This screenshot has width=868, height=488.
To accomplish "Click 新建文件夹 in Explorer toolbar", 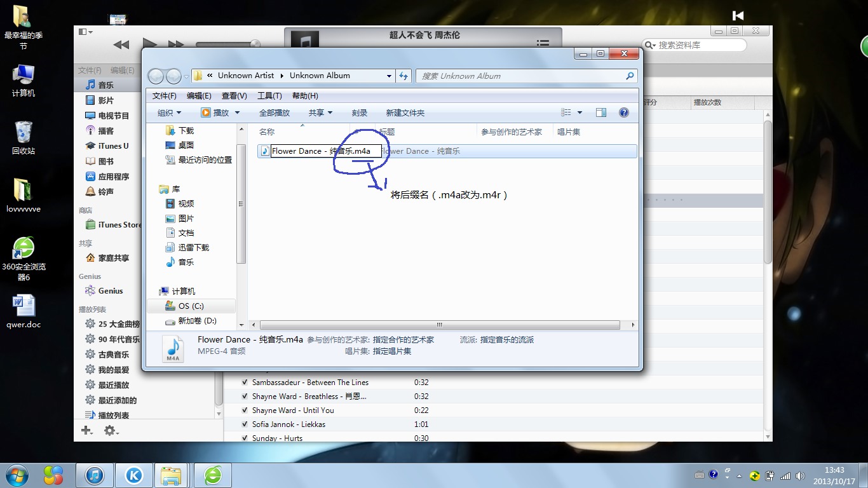I will pos(405,112).
